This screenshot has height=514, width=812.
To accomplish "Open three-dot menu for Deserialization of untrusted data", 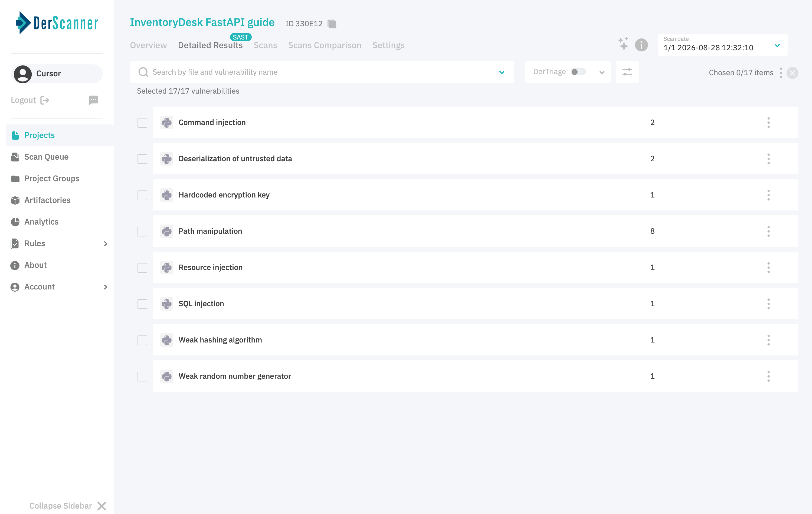I will point(768,159).
